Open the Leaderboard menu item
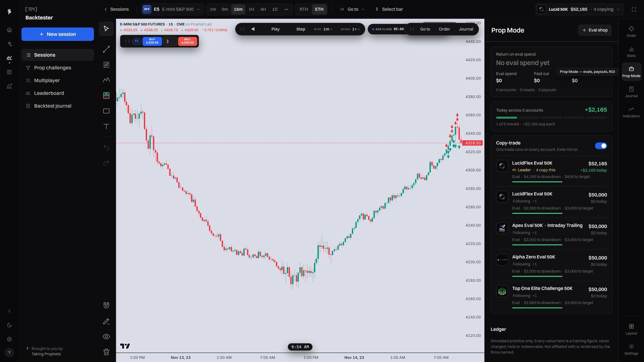The image size is (644, 362). pyautogui.click(x=58, y=93)
